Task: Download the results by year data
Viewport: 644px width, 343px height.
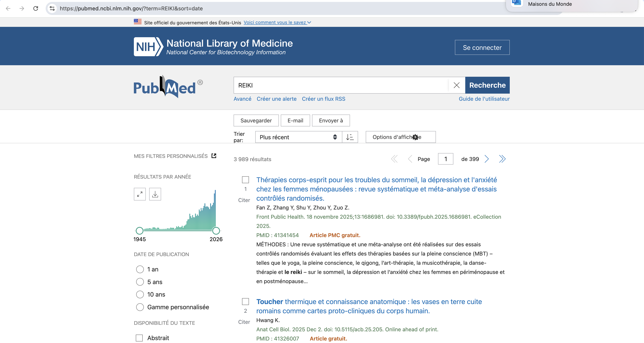Action: [x=155, y=194]
